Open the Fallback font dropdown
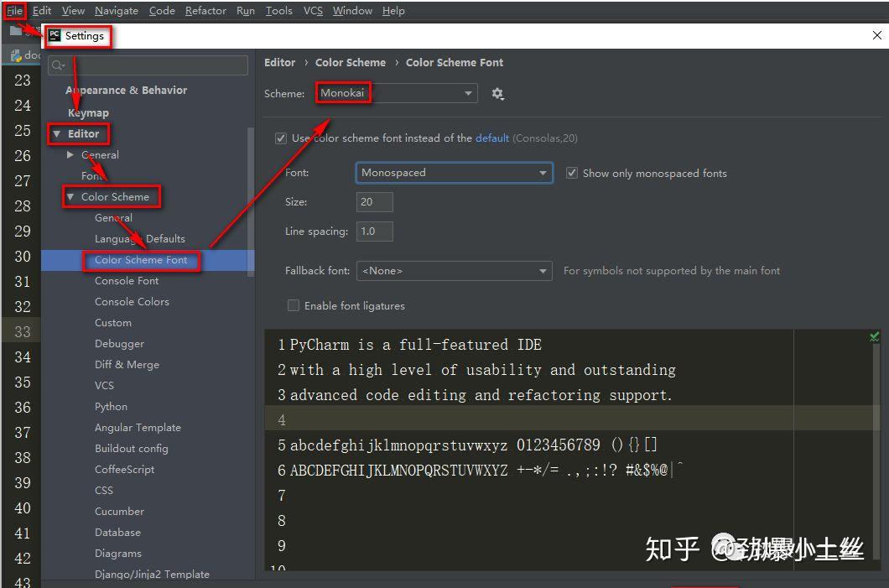The height and width of the screenshot is (588, 889). click(x=454, y=271)
